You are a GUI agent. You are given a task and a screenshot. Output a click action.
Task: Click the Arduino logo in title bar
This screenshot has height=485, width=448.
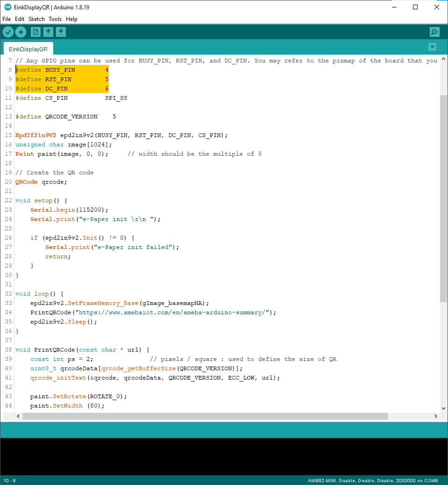(x=7, y=7)
